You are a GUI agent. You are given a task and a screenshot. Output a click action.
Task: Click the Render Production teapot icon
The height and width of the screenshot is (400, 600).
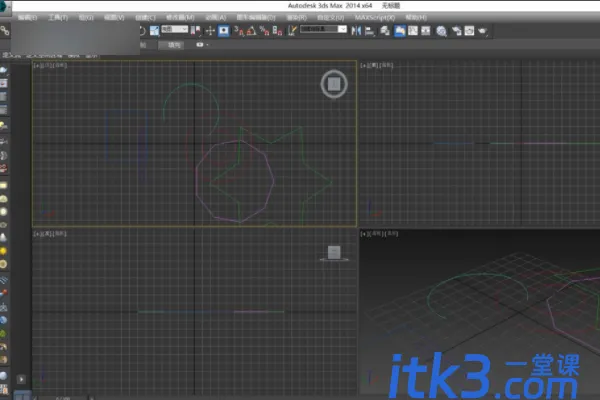(482, 31)
